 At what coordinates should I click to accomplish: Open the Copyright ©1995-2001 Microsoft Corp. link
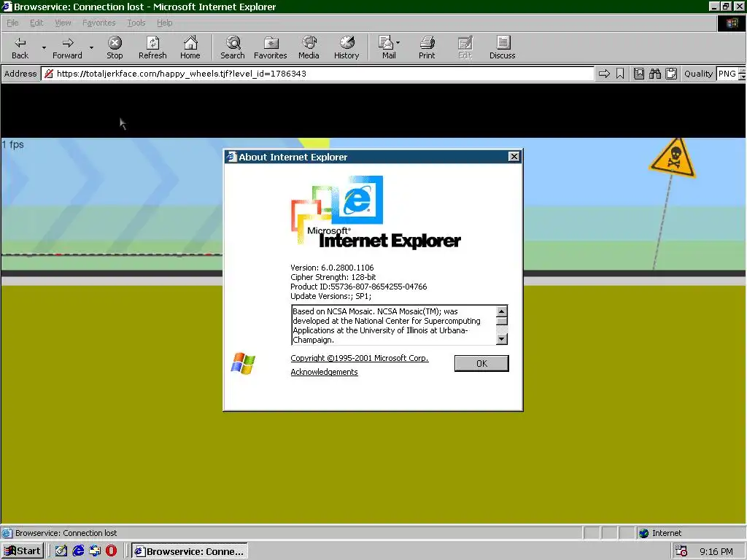pyautogui.click(x=360, y=358)
